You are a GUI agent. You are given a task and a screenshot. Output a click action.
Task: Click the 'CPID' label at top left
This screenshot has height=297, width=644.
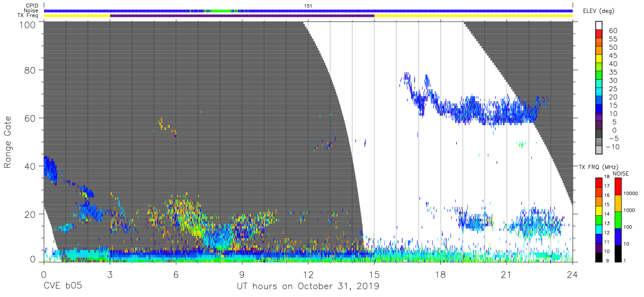click(33, 5)
